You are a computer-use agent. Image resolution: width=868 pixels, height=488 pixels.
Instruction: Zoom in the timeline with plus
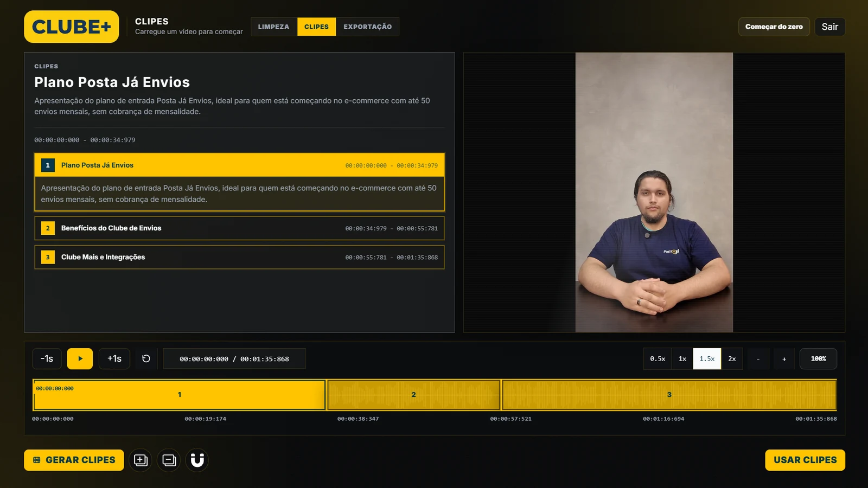(784, 359)
